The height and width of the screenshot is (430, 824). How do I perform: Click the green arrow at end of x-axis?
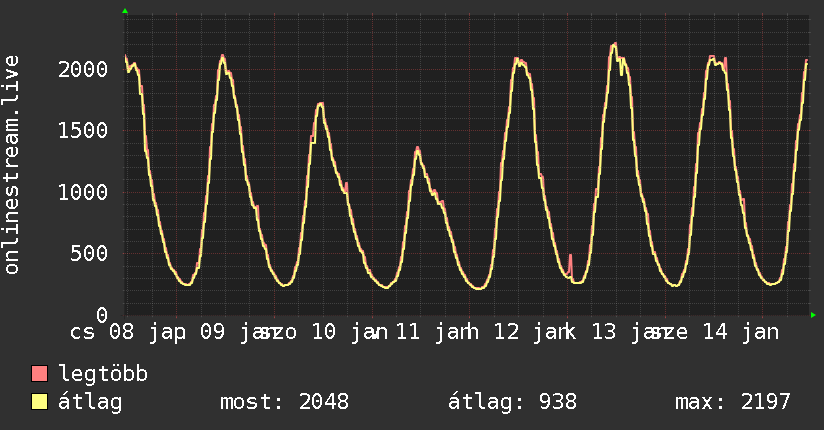point(813,315)
